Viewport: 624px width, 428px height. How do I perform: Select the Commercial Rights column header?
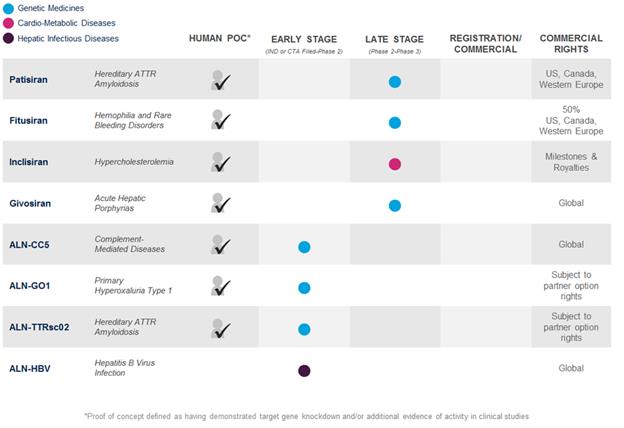[x=571, y=43]
